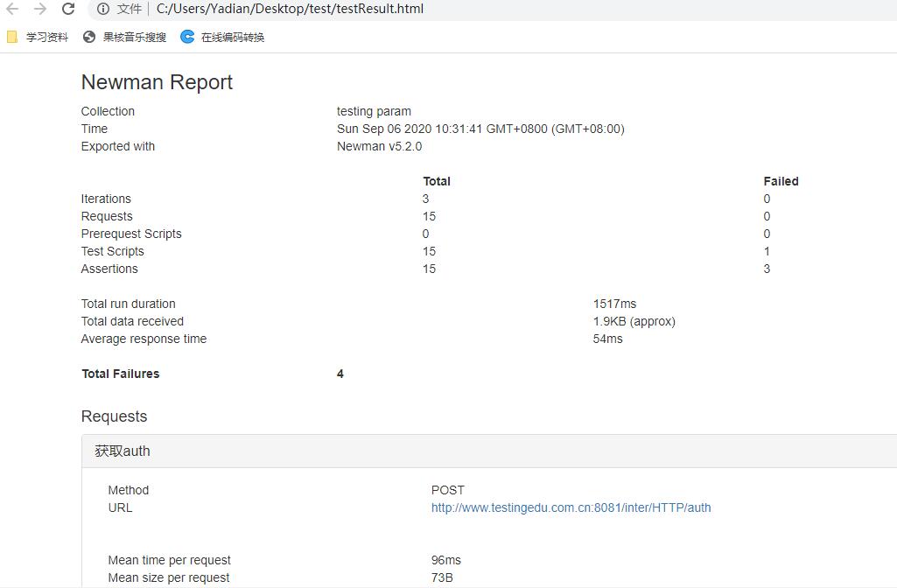This screenshot has height=588, width=897.
Task: Click the 'Mean time per request' label
Action: (169, 560)
